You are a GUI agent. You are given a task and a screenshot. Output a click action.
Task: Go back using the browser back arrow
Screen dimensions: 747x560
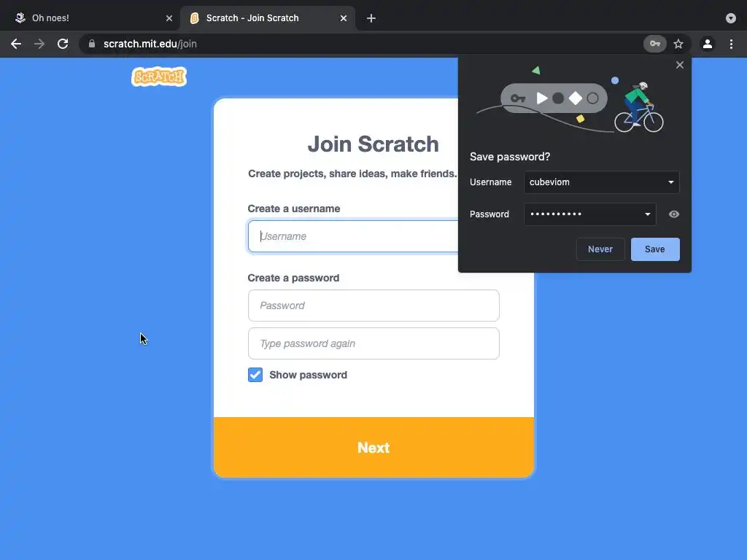pyautogui.click(x=16, y=44)
